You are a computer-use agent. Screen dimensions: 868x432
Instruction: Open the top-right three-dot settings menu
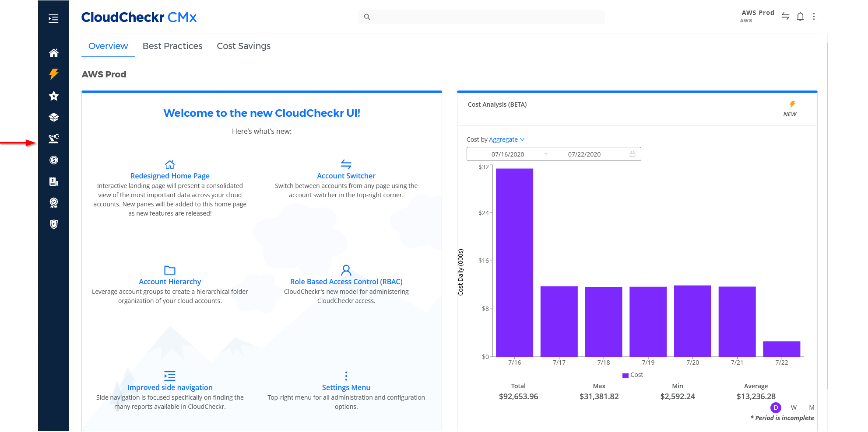(814, 17)
